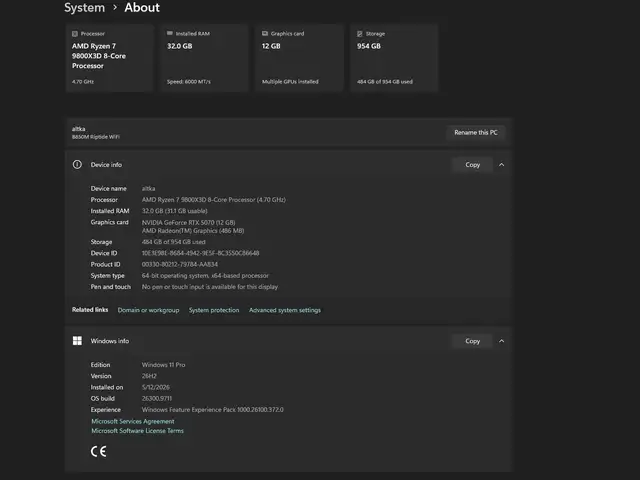The width and height of the screenshot is (640, 480).
Task: Open Advanced system settings link
Action: [x=285, y=310]
